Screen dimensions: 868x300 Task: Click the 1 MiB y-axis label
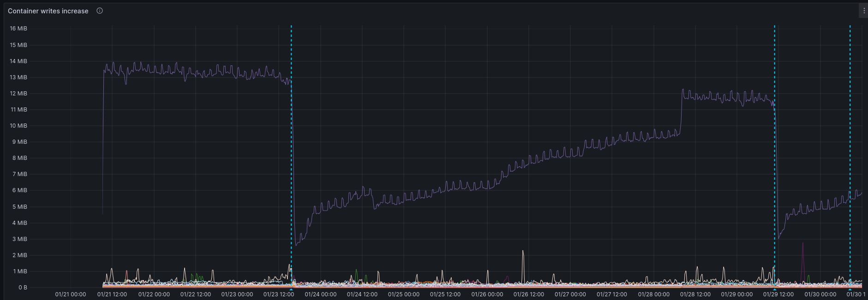(20, 271)
